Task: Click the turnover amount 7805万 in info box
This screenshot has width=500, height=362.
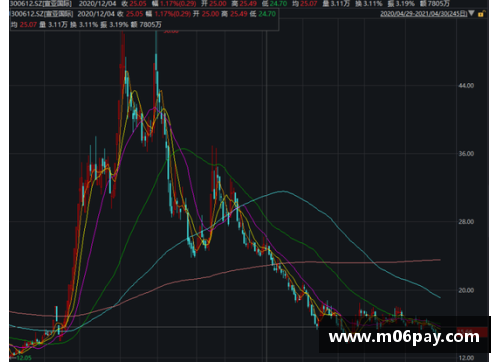Action: 151,25
